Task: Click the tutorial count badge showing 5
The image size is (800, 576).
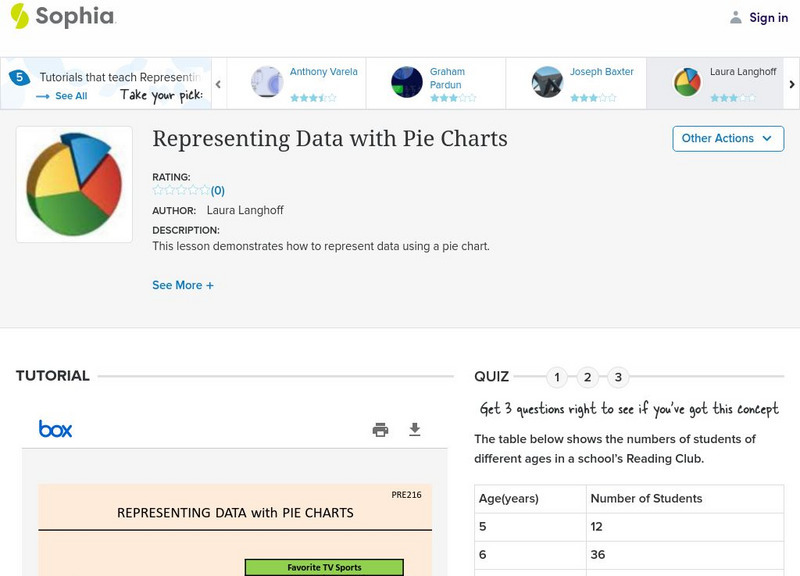Action: (x=18, y=78)
